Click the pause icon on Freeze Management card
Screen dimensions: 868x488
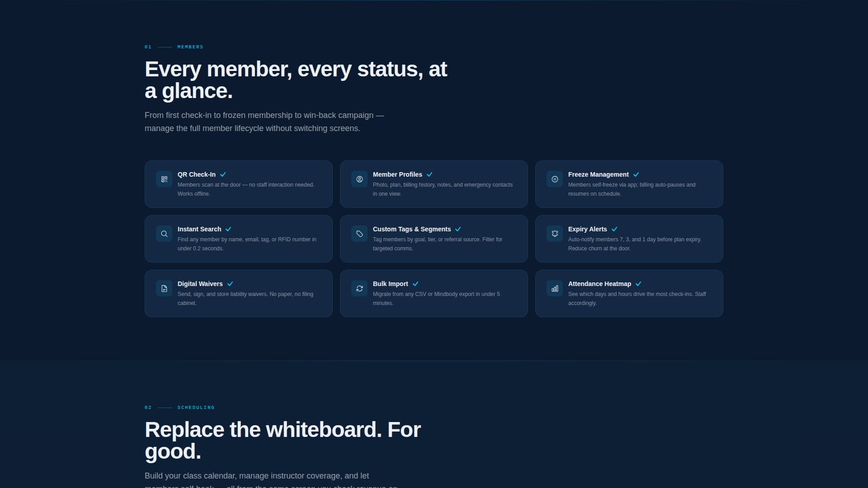555,179
